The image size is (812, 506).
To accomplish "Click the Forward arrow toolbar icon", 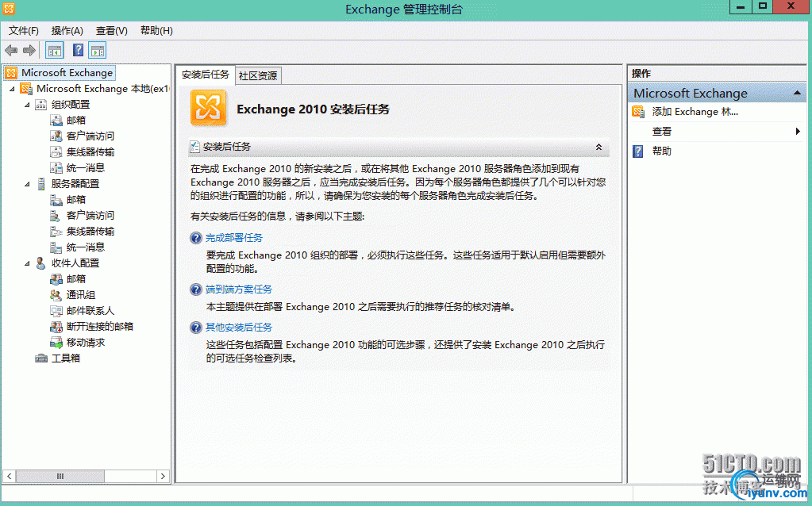I will [29, 51].
